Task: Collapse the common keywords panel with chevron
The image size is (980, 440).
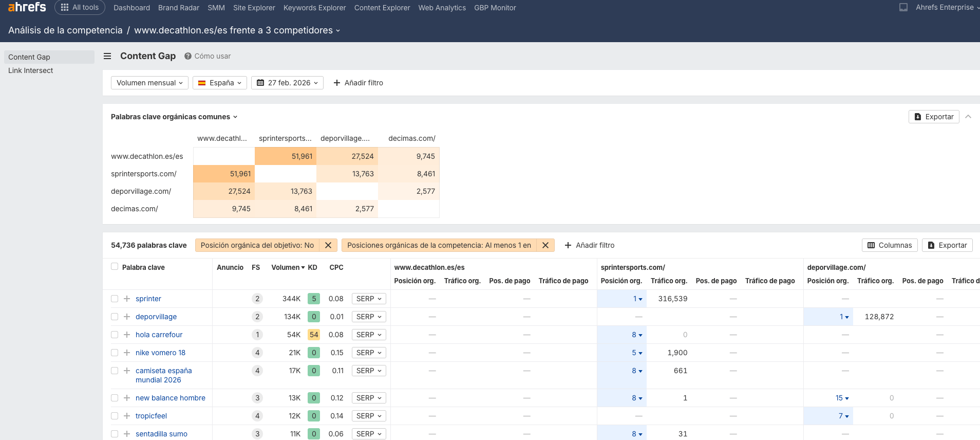Action: (968, 117)
